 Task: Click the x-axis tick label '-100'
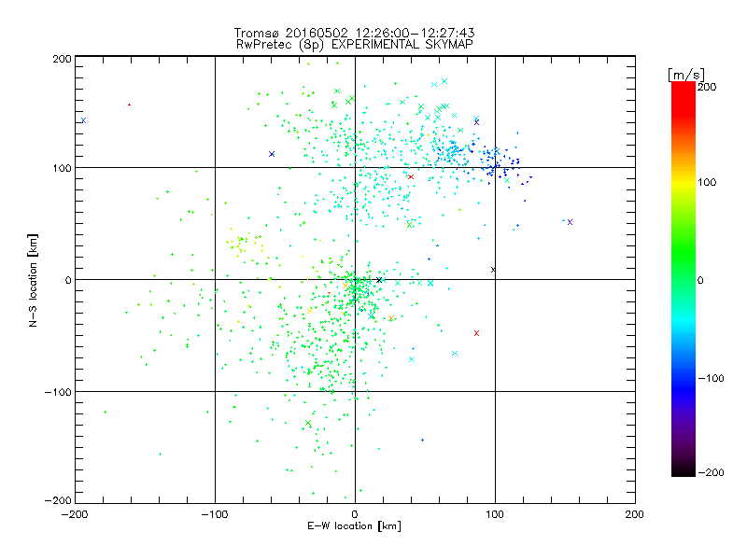tap(215, 514)
